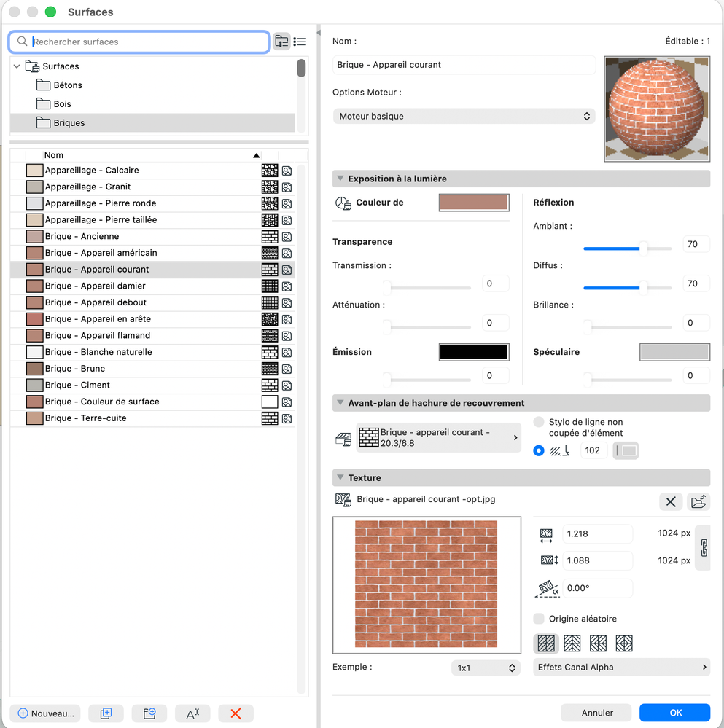Image resolution: width=724 pixels, height=728 pixels.
Task: Click the Nouveau... button
Action: coord(45,713)
